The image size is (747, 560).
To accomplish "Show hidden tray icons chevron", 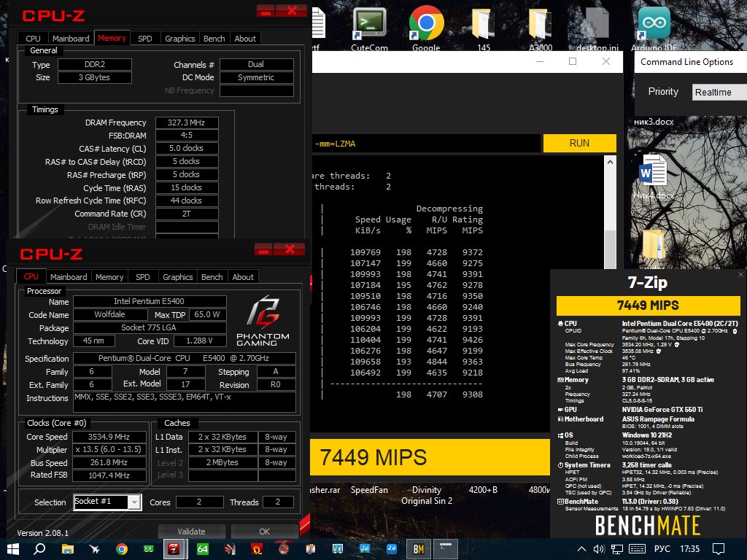I will pos(581,549).
